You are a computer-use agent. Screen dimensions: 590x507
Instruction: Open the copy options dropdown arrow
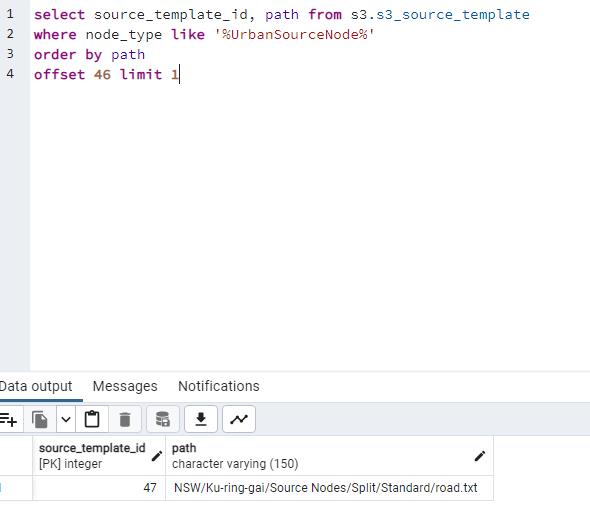[66, 419]
